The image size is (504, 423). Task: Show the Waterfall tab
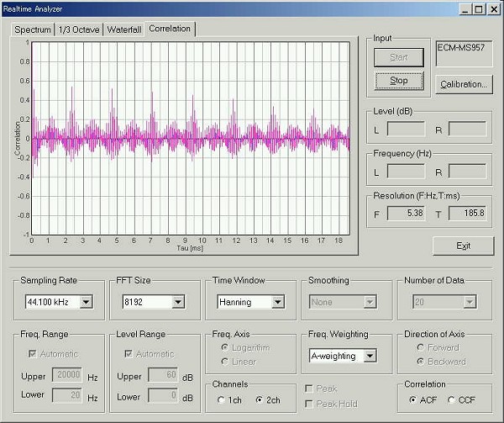(124, 29)
